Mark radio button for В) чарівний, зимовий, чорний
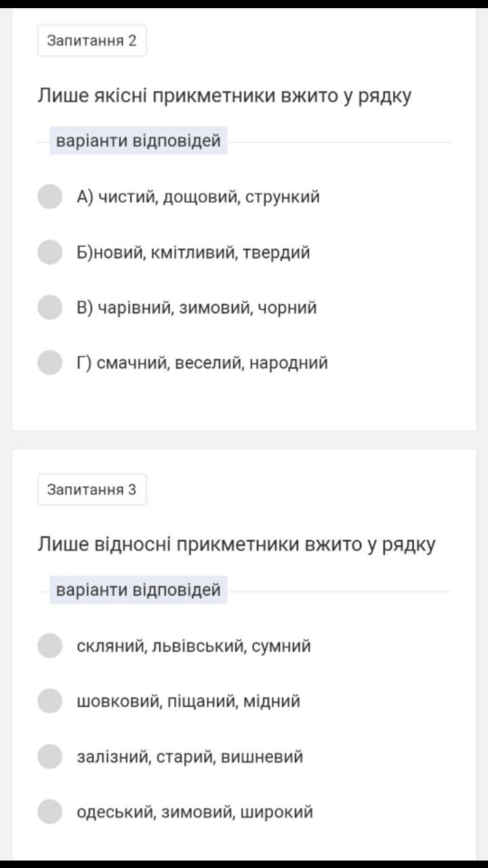488x868 pixels. coord(49,307)
